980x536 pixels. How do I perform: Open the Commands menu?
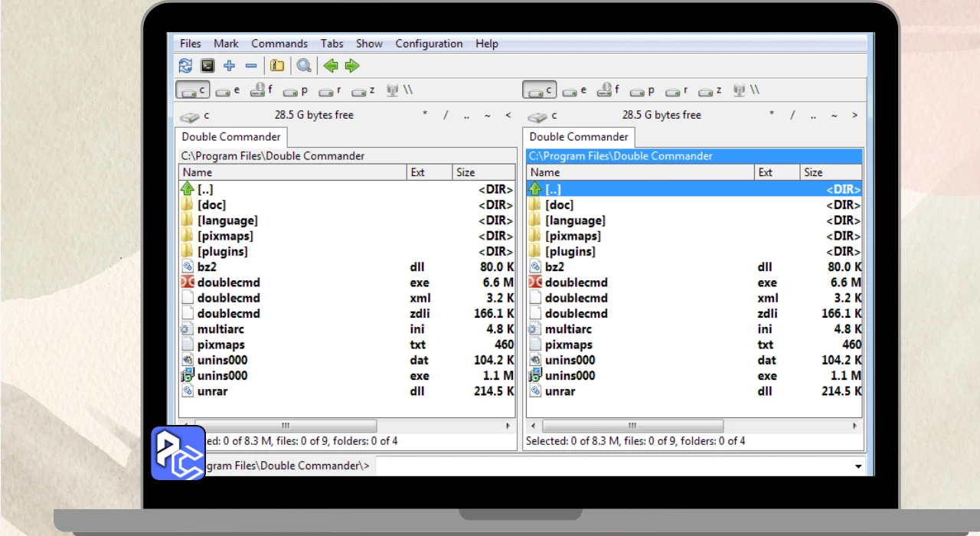[x=279, y=44]
